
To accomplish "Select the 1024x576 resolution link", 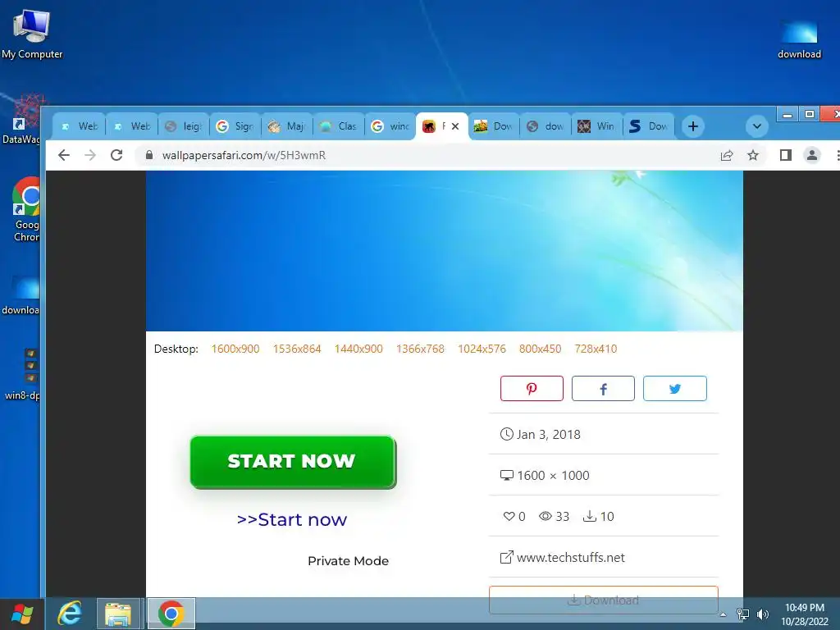I will pyautogui.click(x=482, y=349).
